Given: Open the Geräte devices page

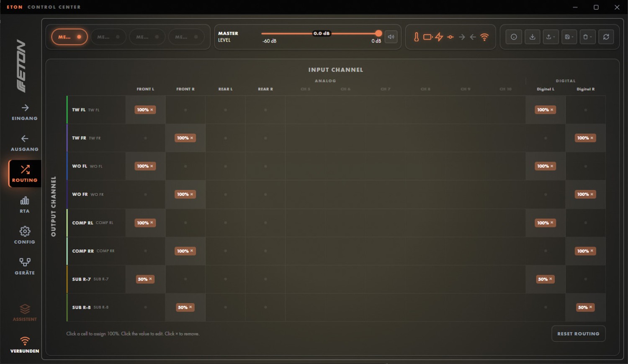Looking at the screenshot, I should 25,266.
